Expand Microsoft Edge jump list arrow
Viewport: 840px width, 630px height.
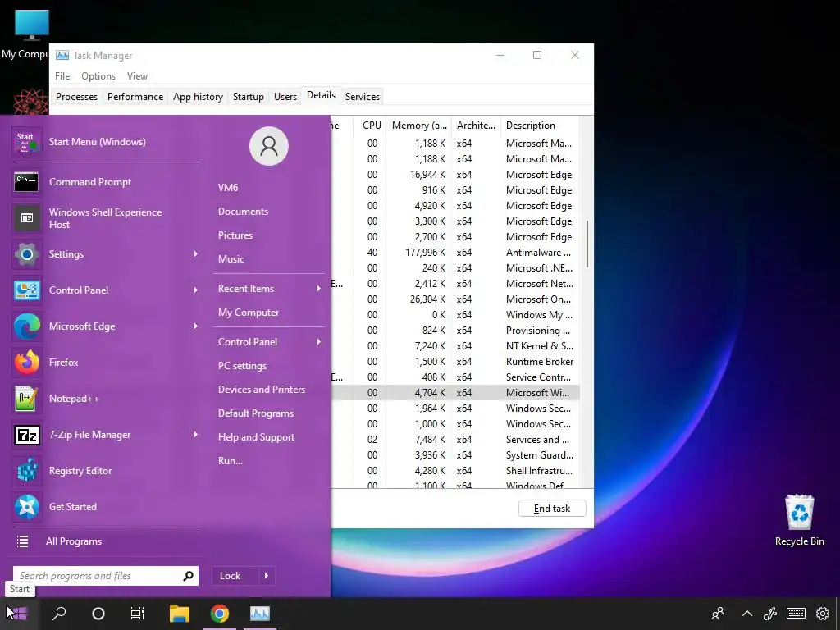(x=195, y=326)
